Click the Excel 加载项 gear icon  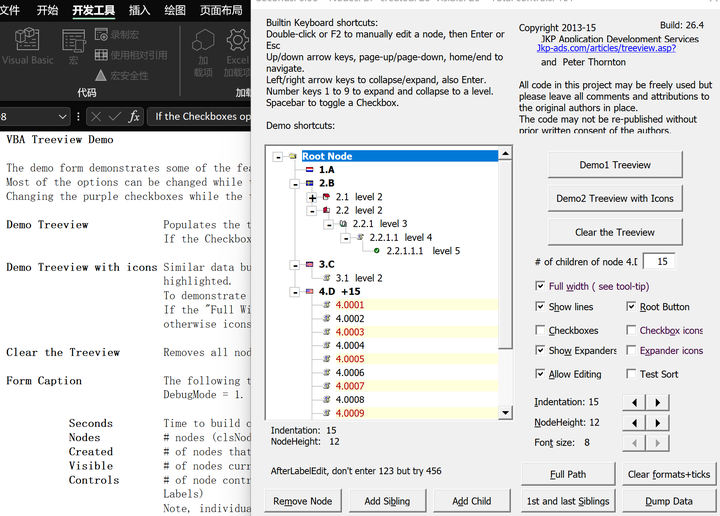238,40
